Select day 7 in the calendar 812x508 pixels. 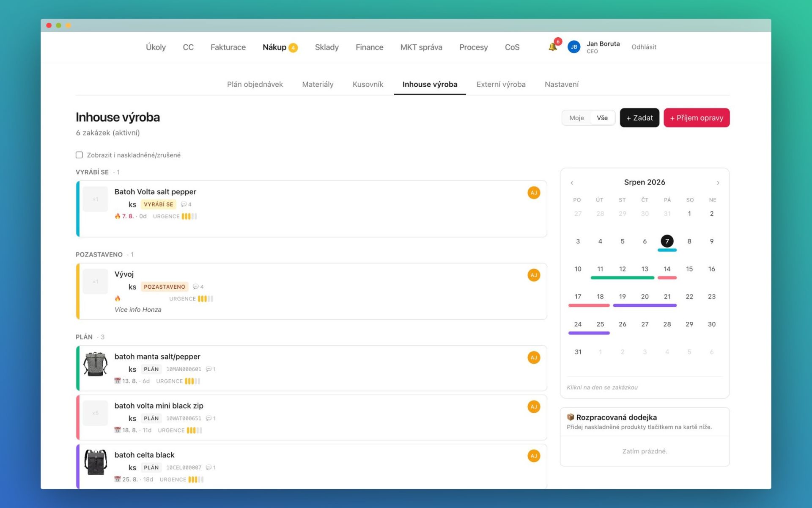click(x=667, y=241)
